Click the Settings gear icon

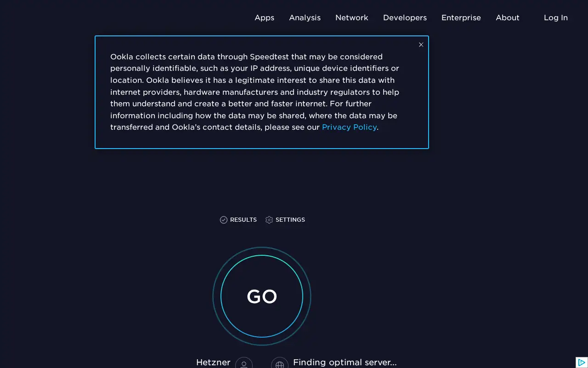[269, 220]
